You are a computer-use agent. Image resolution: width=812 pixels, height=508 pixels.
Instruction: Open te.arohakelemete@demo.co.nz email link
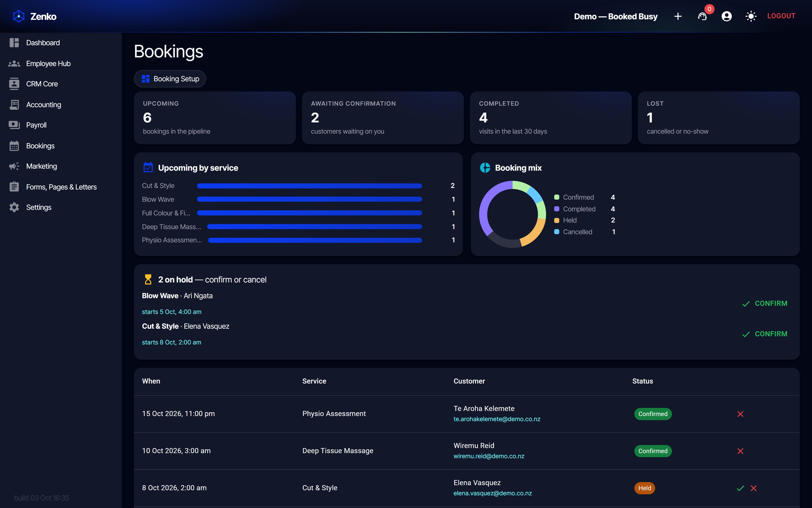point(497,419)
